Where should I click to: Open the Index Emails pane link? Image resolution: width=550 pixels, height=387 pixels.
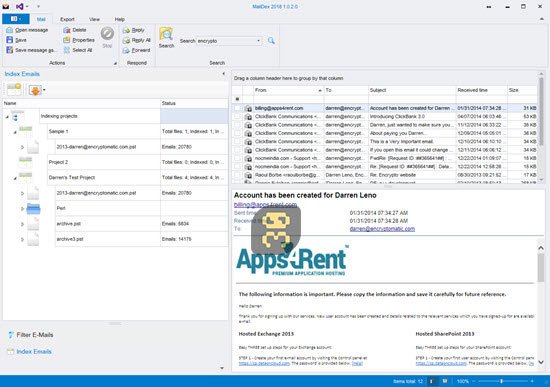click(34, 351)
